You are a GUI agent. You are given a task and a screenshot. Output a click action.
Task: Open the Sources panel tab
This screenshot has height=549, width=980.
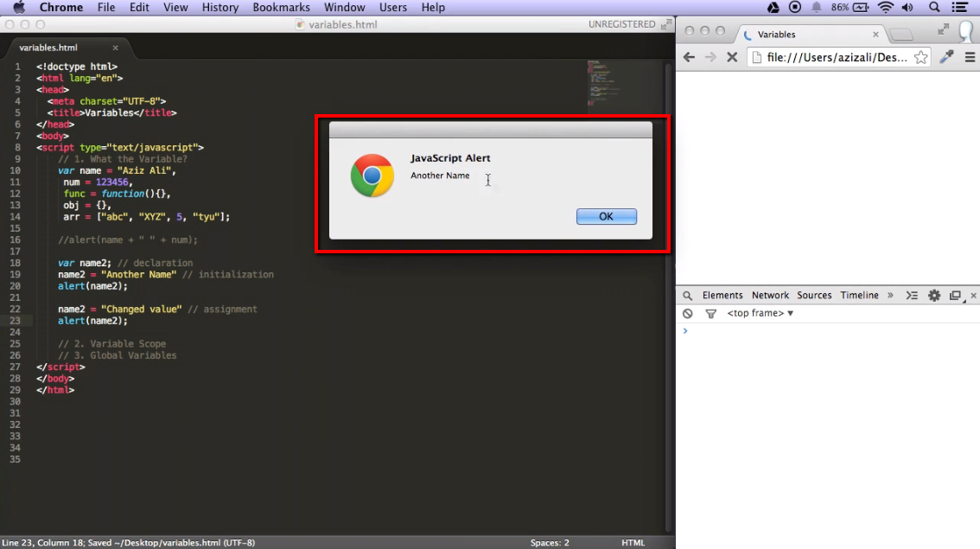814,295
